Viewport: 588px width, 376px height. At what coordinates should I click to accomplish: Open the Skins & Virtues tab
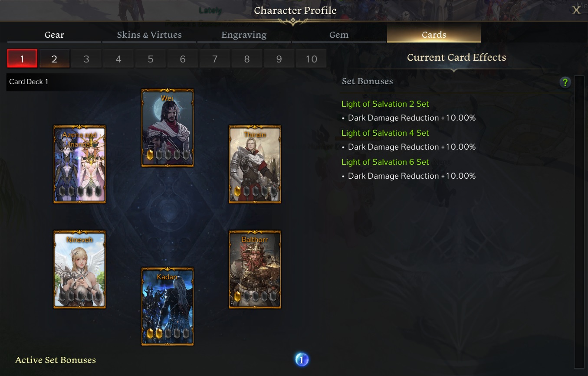pos(149,35)
